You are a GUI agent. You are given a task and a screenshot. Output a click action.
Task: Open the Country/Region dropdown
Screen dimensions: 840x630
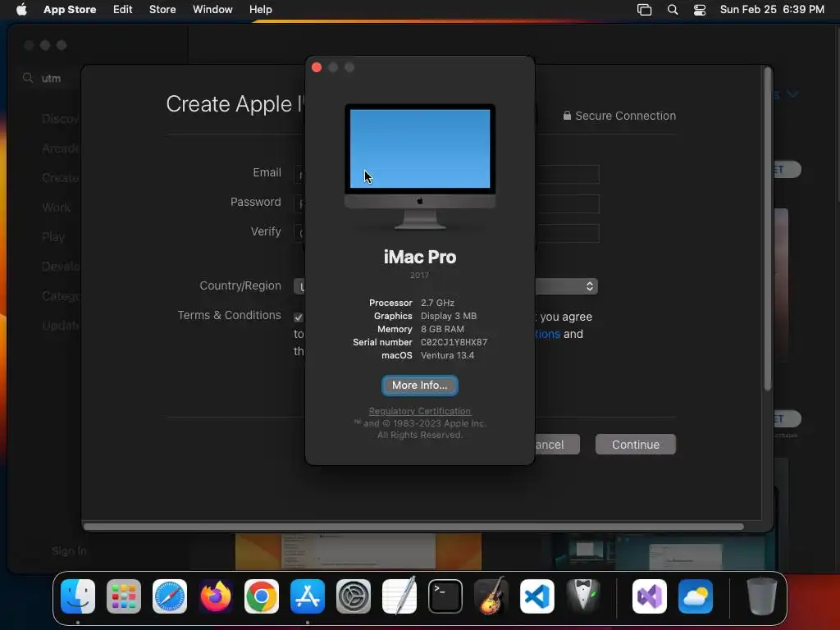point(566,286)
